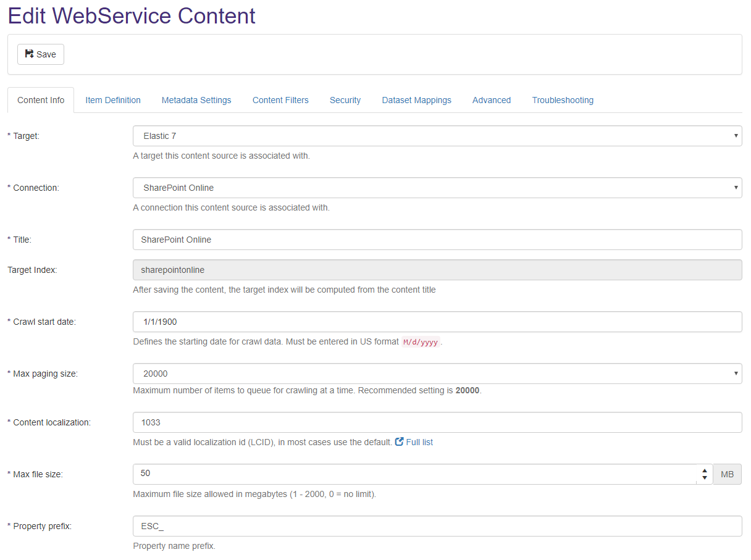This screenshot has height=560, width=751.
Task: Switch to the Troubleshooting tab
Action: pos(563,100)
